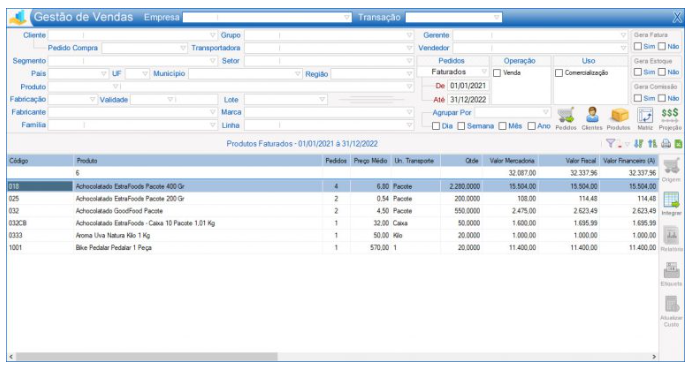Click the filter funnel icon
Viewport: 697px width, 376px height.
tap(611, 144)
